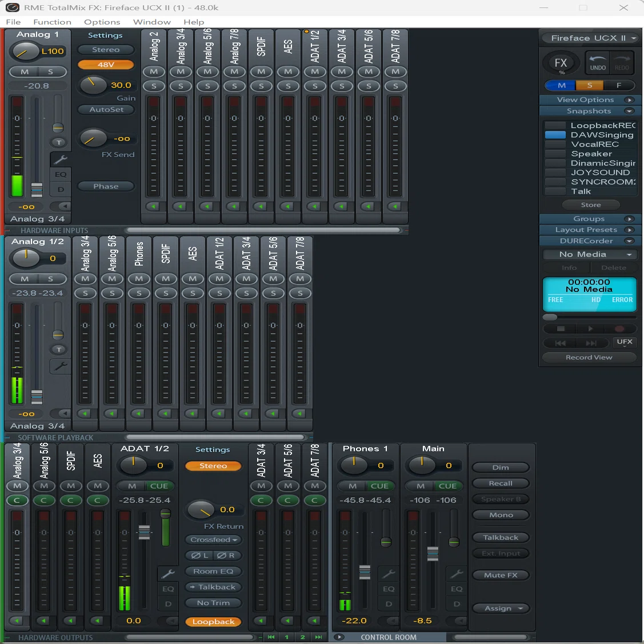Screen dimensions: 644x644
Task: Click the Main output fader handle
Action: click(x=433, y=554)
